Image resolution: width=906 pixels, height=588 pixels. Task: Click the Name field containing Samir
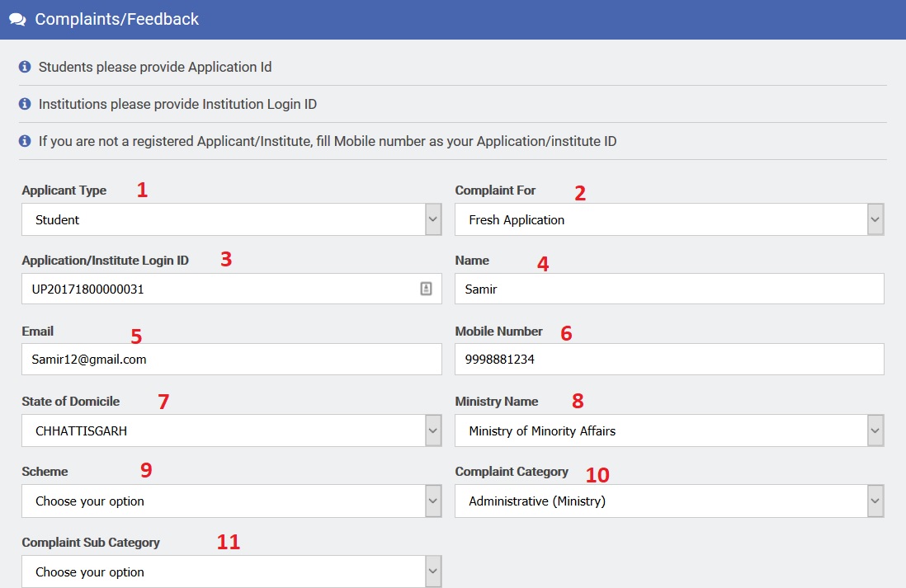(x=669, y=289)
